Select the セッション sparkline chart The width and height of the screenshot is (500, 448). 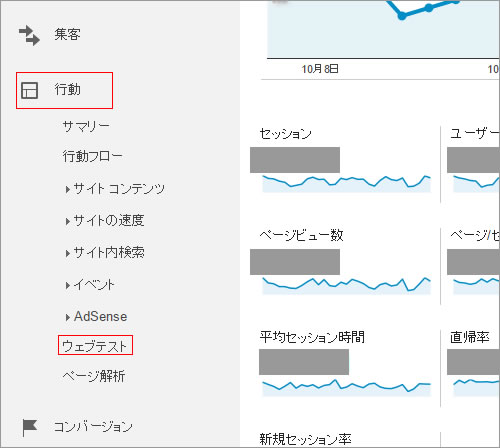click(346, 183)
